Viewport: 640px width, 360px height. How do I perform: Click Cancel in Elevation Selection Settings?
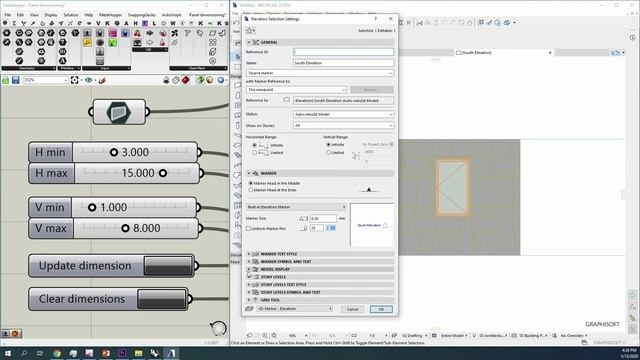[x=352, y=309]
